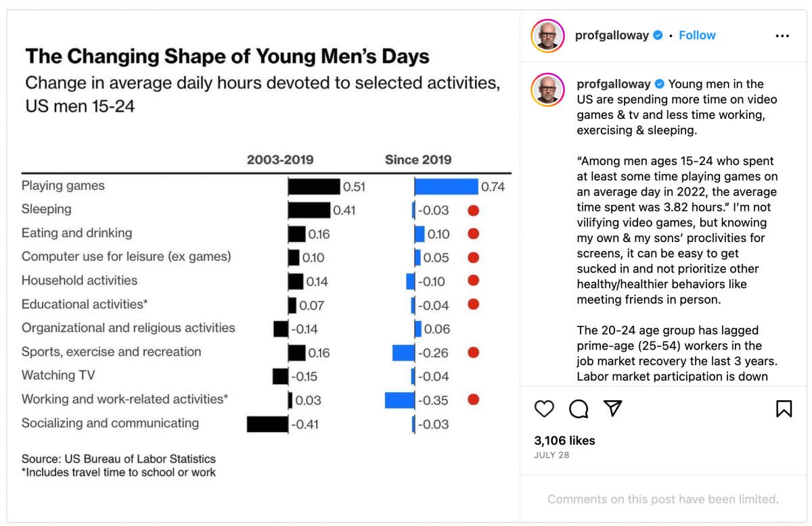Viewport: 812px width, 526px height.
Task: Open the three-dot options menu
Action: (x=782, y=35)
